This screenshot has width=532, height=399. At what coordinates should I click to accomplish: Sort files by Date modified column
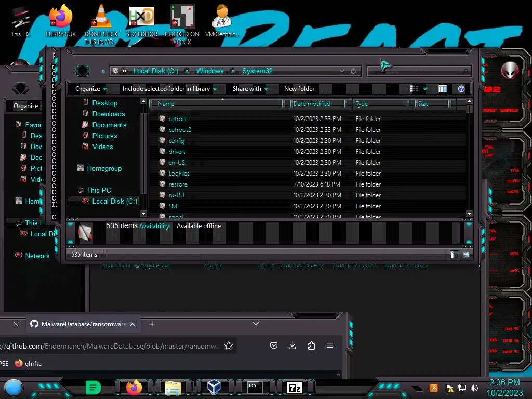click(x=318, y=104)
